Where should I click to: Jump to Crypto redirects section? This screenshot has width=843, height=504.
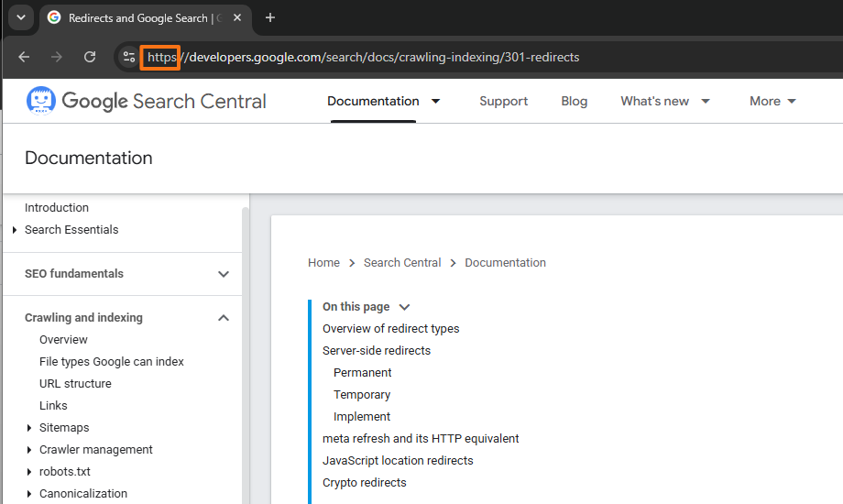click(365, 483)
